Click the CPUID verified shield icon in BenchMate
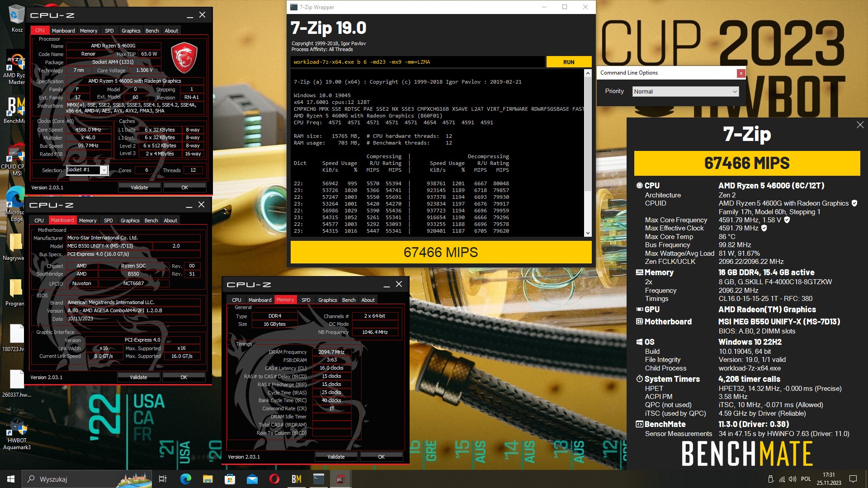Screen dimensions: 868x488 click(x=854, y=203)
